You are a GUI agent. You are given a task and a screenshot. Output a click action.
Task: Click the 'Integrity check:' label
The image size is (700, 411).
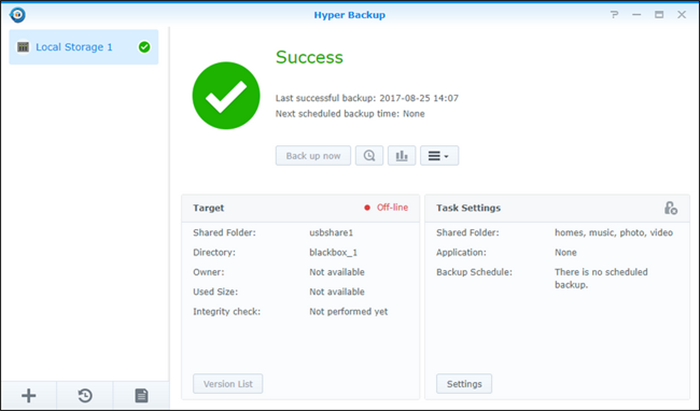(x=227, y=311)
